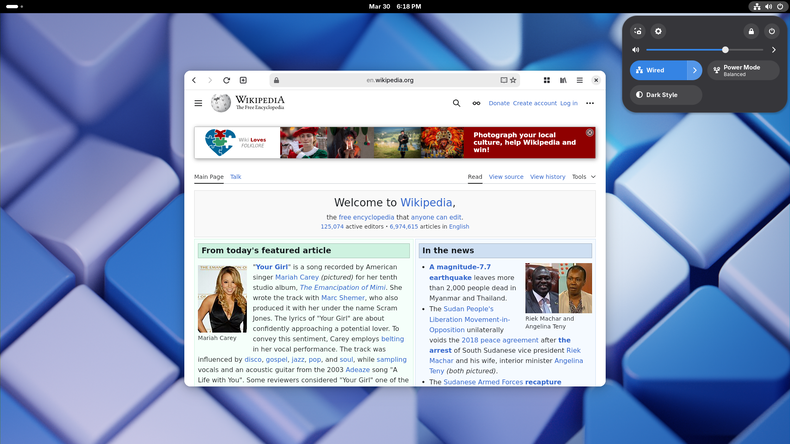Expand the Tools dropdown on Wikipedia
The image size is (790, 444).
click(583, 177)
